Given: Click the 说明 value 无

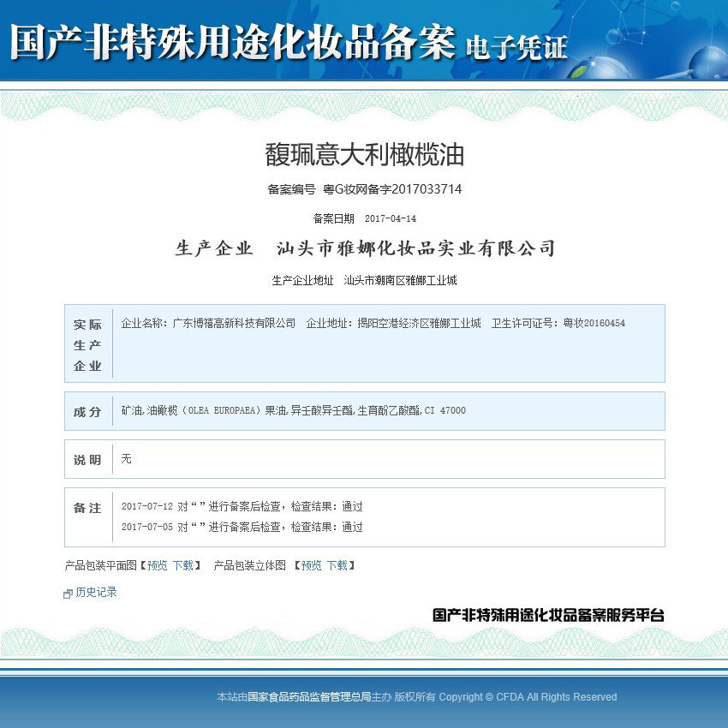Looking at the screenshot, I should [126, 459].
